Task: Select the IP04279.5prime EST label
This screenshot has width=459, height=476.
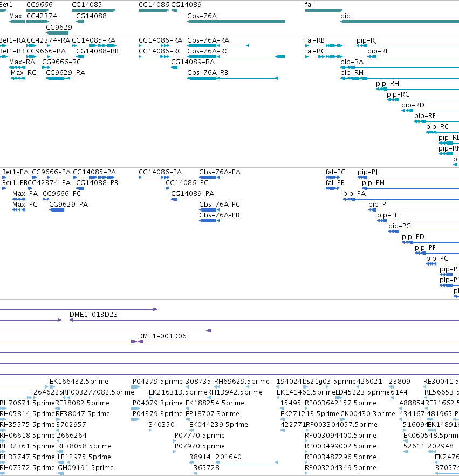Action: coord(157,382)
